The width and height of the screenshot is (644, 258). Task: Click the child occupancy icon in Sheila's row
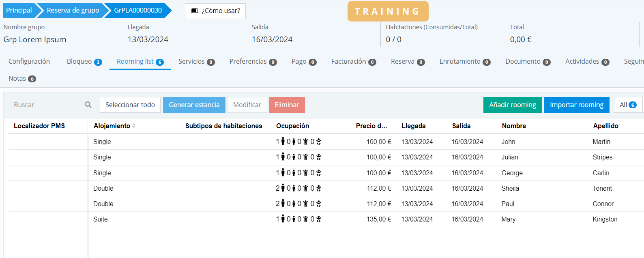pos(294,188)
